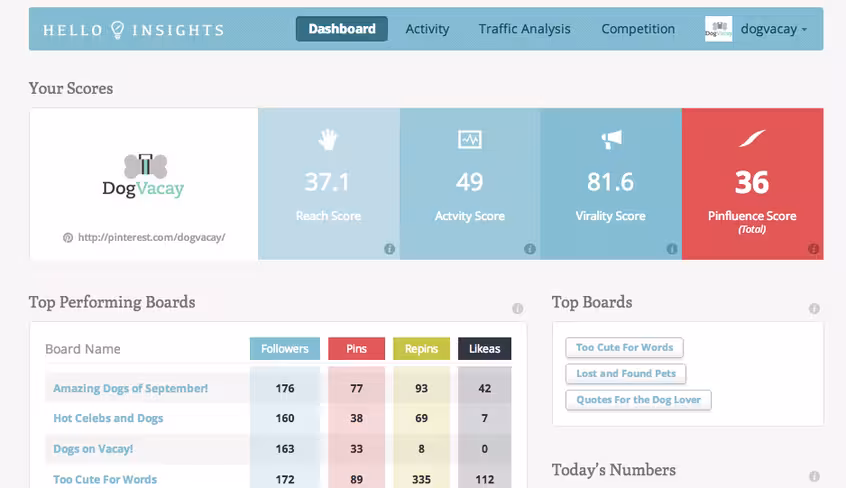Open info icon on Activity Score tile

[530, 249]
